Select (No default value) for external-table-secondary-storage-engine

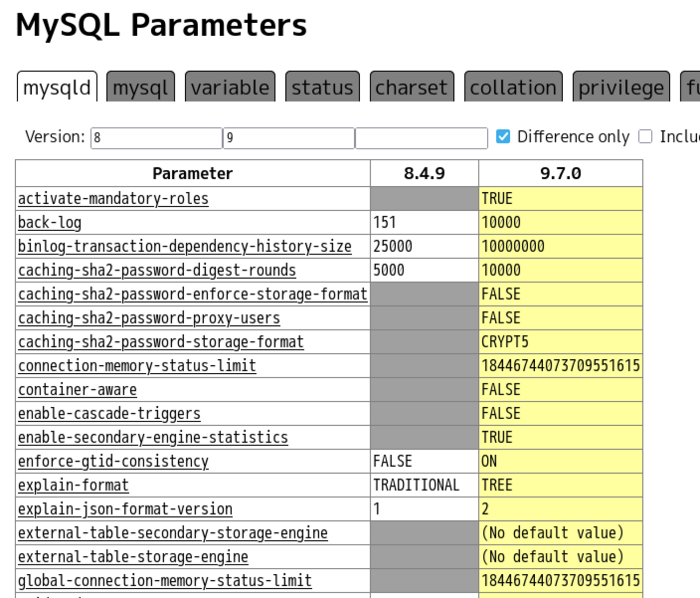point(552,532)
